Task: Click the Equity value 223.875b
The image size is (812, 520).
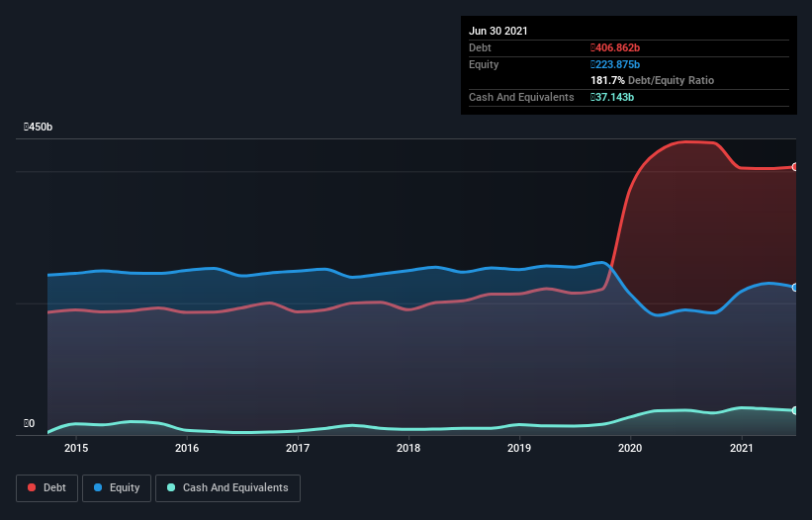Action: click(x=615, y=64)
